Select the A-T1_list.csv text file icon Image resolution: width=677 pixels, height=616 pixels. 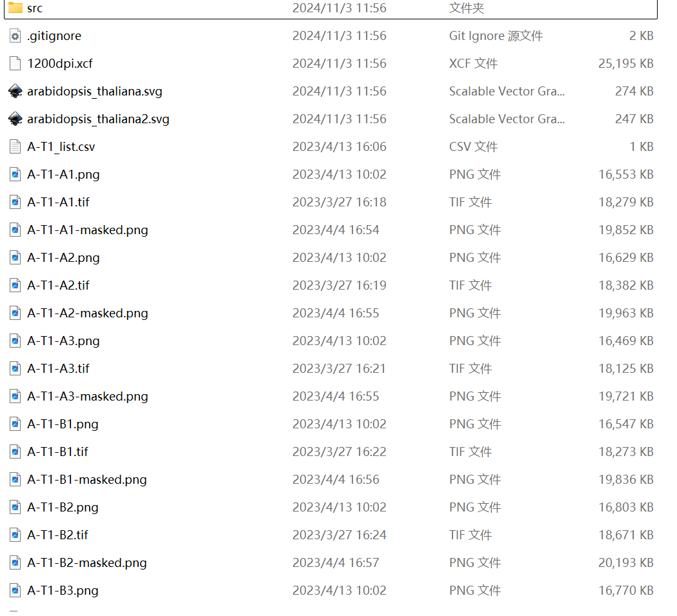click(15, 147)
